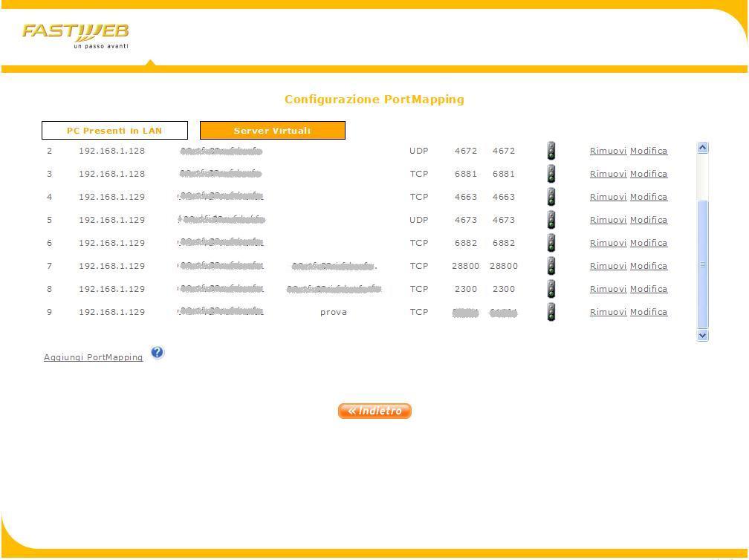Click the vertical scrollbar thumb
The height and width of the screenshot is (560, 749).
point(702,264)
